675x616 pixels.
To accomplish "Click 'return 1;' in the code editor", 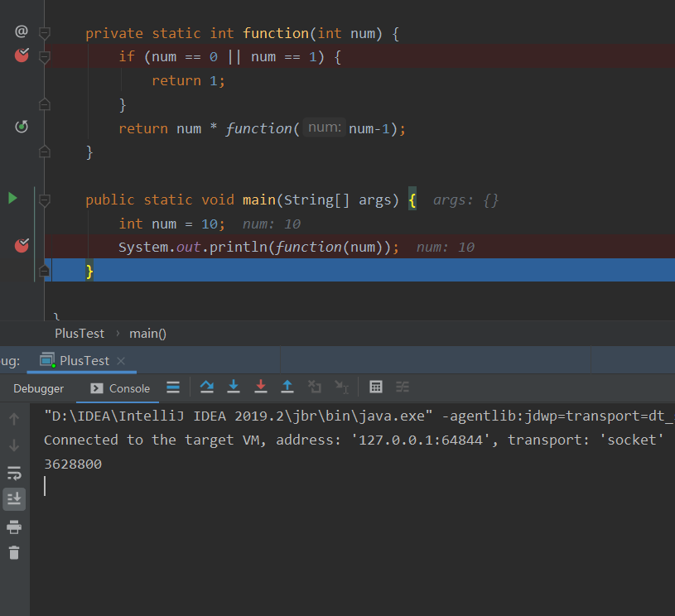I will point(188,80).
